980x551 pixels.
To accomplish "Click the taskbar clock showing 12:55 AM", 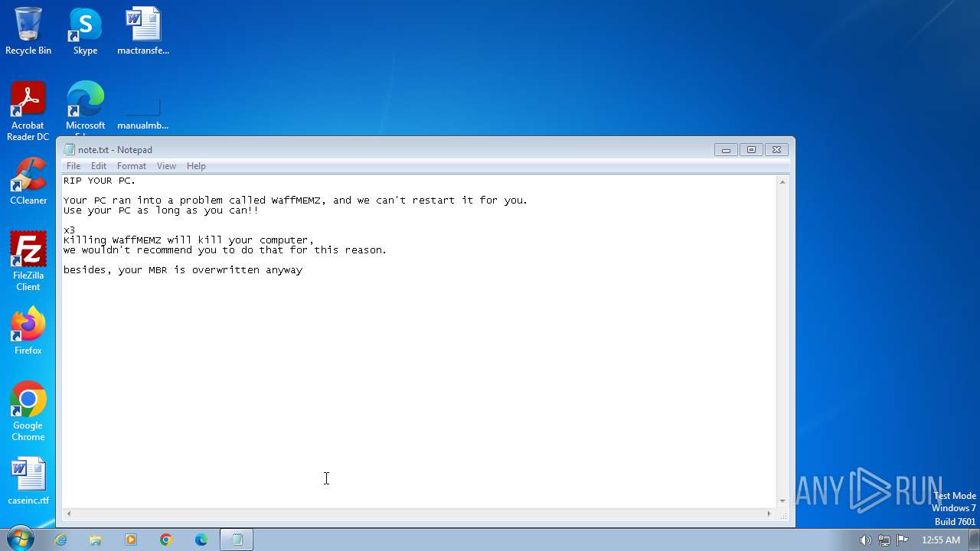I will (x=941, y=540).
